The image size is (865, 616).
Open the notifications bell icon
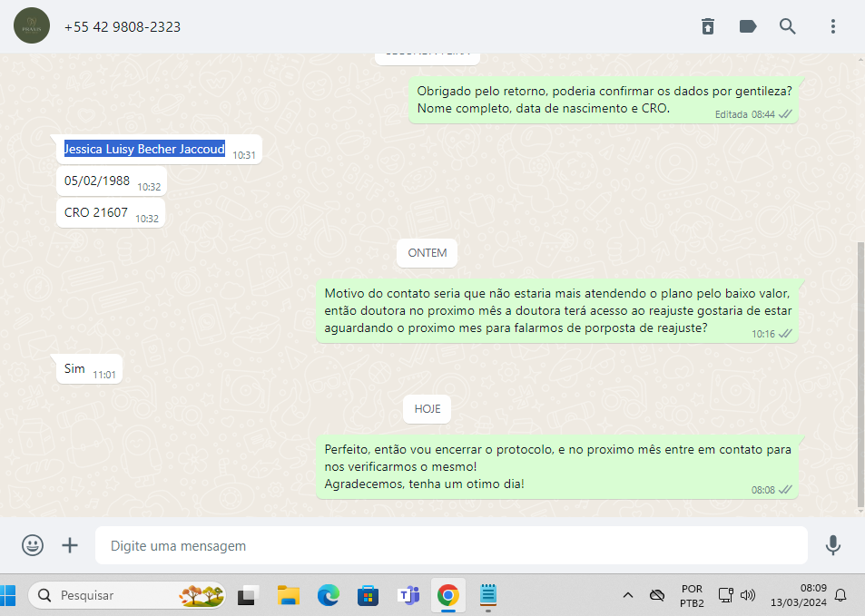click(x=840, y=596)
